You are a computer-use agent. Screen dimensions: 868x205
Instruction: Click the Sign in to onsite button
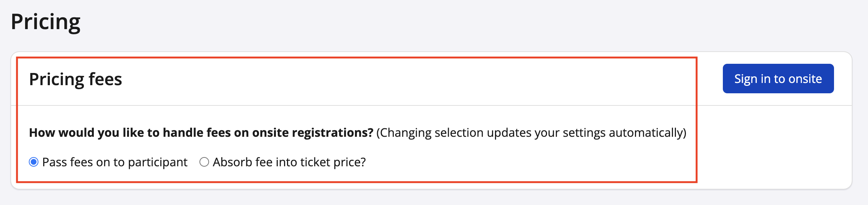pyautogui.click(x=778, y=79)
